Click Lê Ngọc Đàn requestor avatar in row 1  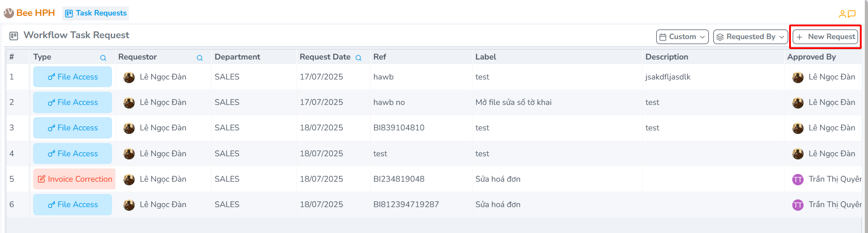(x=129, y=77)
